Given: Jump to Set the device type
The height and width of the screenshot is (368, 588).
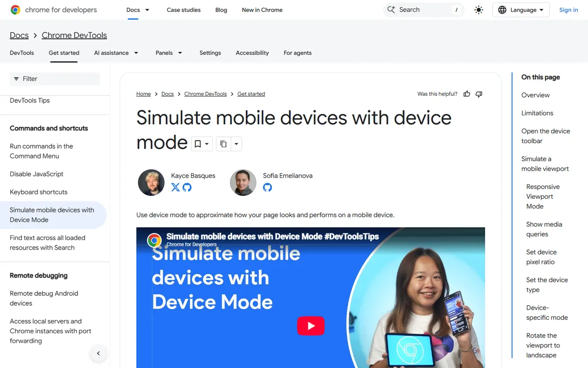Looking at the screenshot, I should click(x=547, y=285).
